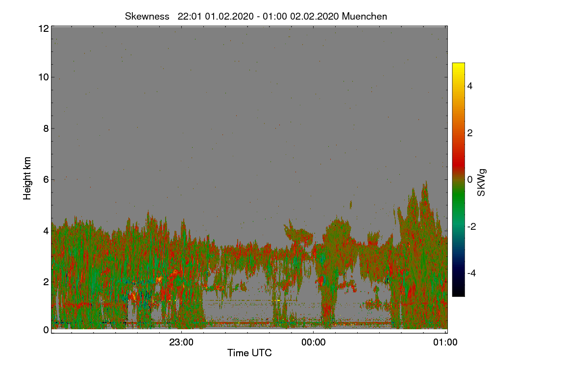Click the 00:00 time axis label
Screen dimensions: 588x392
[313, 343]
